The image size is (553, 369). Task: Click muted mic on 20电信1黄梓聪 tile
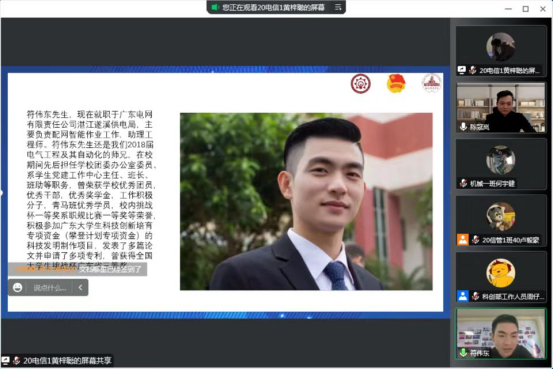[473, 70]
